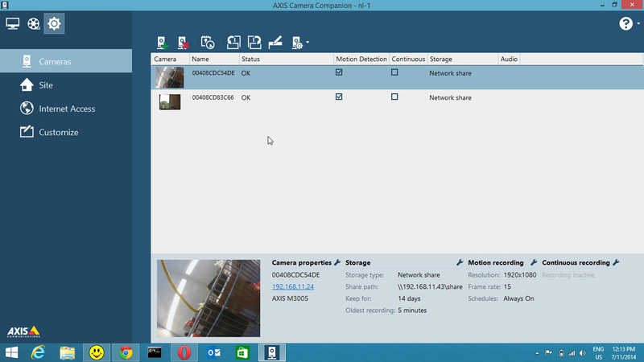Click the Add camera icon
The width and height of the screenshot is (644, 362).
[163, 43]
